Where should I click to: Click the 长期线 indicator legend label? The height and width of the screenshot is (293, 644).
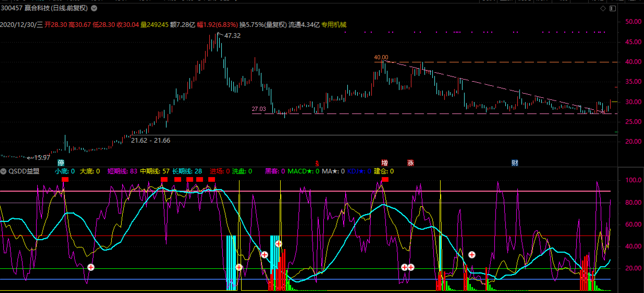click(182, 171)
